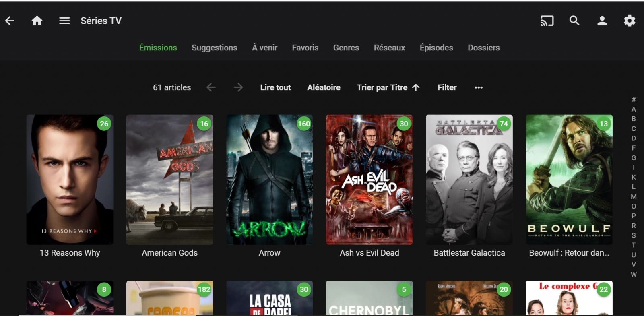Open the hamburger navigation menu
Image resolution: width=644 pixels, height=316 pixels.
click(64, 21)
